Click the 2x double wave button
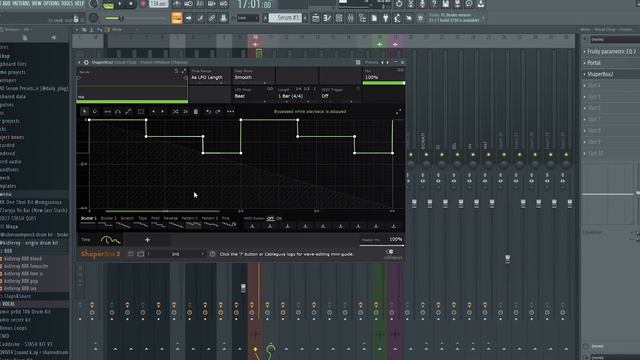This screenshot has height=360, width=640. point(185,111)
